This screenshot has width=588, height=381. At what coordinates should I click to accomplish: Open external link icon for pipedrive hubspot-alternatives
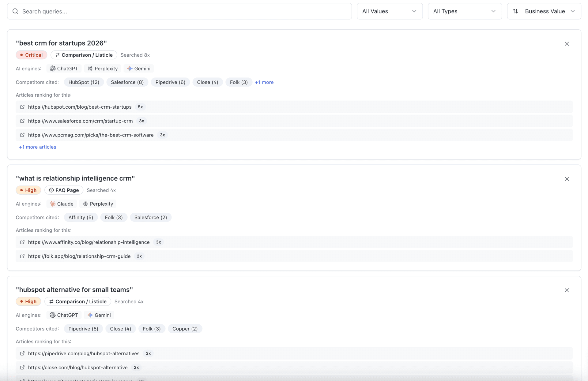(22, 353)
